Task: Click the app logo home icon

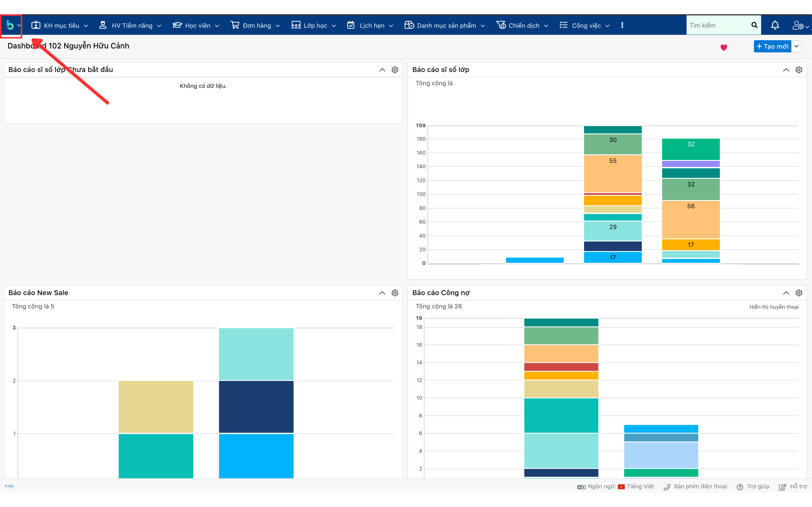Action: [x=10, y=25]
